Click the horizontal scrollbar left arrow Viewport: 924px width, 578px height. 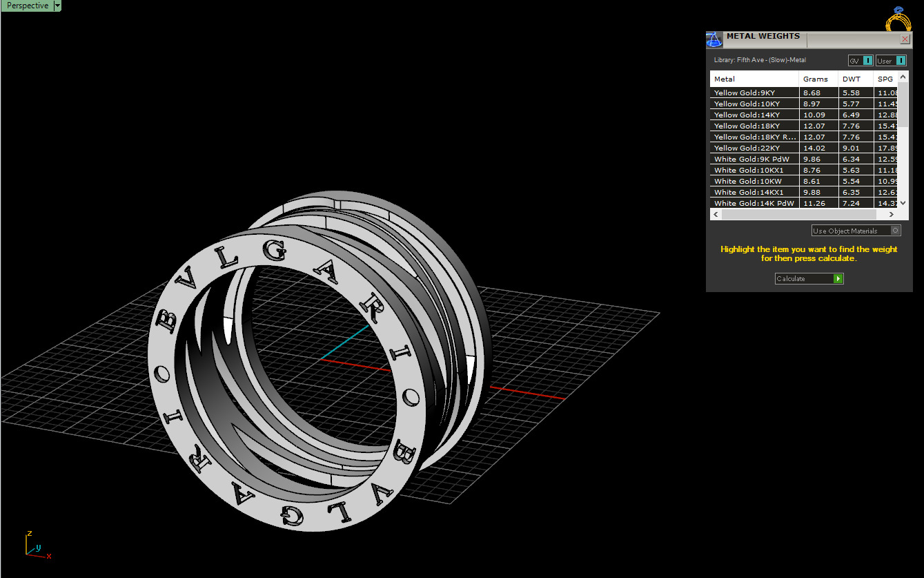click(716, 215)
